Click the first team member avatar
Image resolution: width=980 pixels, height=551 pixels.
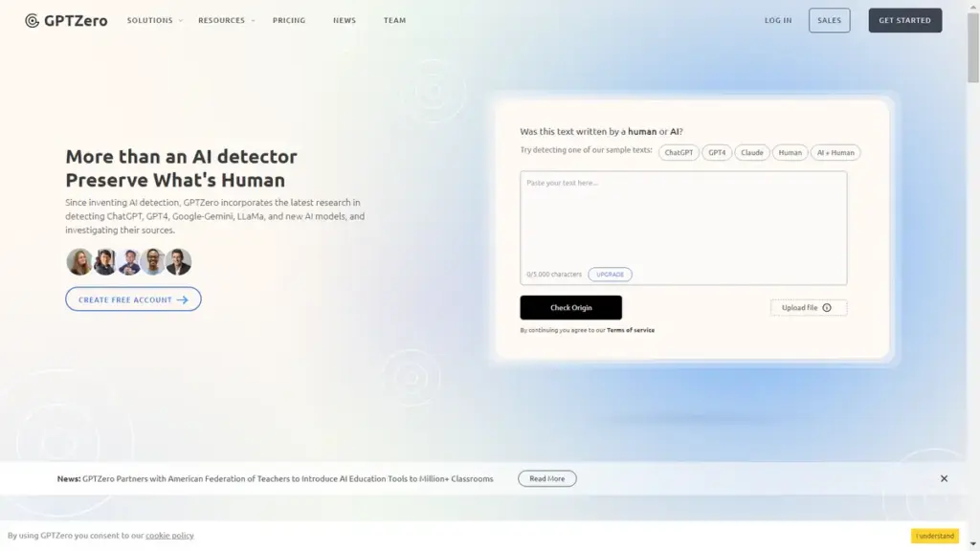coord(79,262)
